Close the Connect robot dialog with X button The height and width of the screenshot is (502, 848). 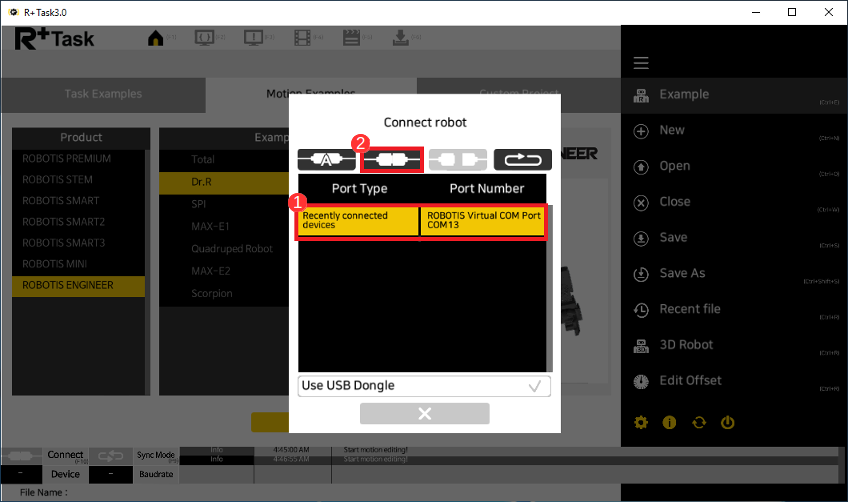[424, 414]
